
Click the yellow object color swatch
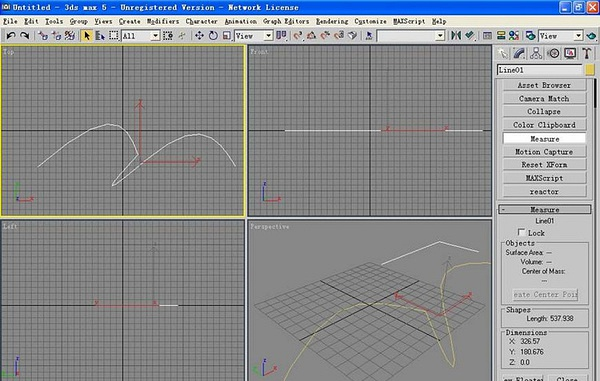coord(590,70)
